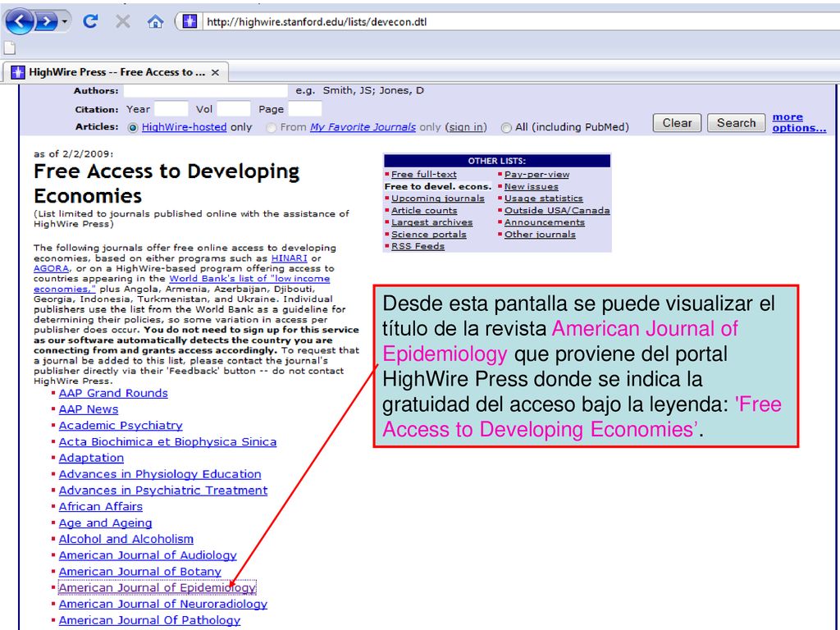The image size is (840, 630).
Task: Open Advances in Physiology Education
Action: pos(160,474)
